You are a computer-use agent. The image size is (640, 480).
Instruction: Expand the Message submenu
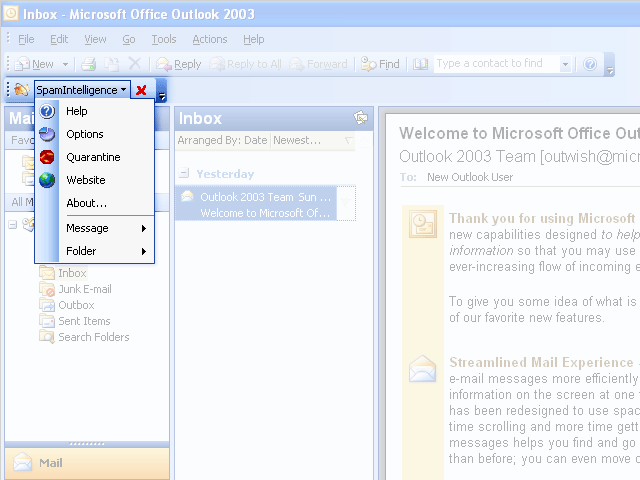(95, 228)
